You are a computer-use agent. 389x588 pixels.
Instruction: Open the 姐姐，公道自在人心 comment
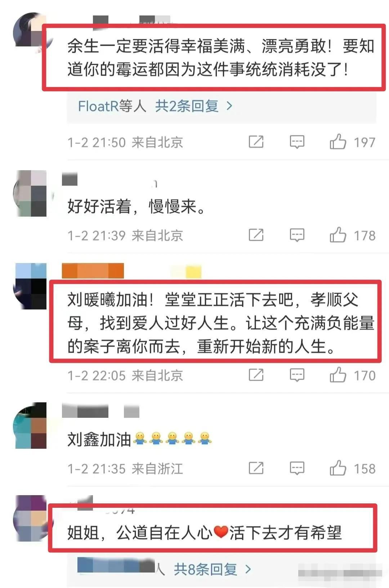[x=205, y=533]
